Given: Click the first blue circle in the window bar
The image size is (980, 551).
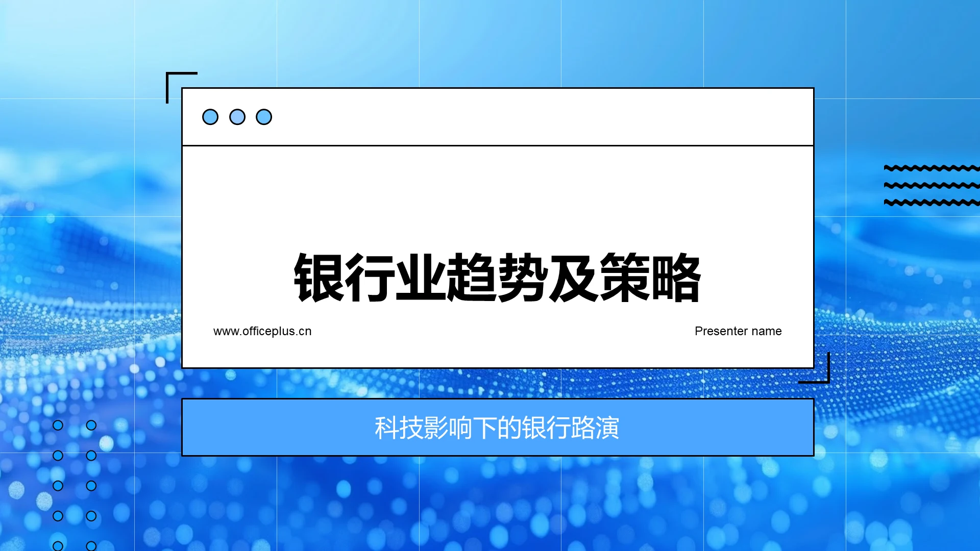Looking at the screenshot, I should [210, 117].
